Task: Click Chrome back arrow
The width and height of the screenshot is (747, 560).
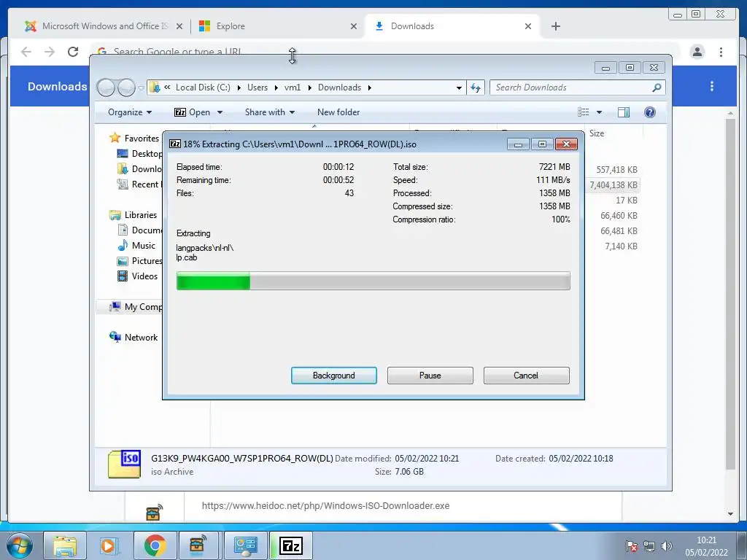Action: pyautogui.click(x=26, y=52)
